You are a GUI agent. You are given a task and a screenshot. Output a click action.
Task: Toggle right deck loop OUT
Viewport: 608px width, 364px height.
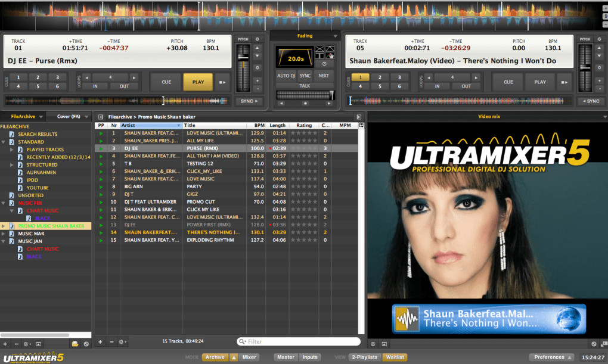point(466,86)
